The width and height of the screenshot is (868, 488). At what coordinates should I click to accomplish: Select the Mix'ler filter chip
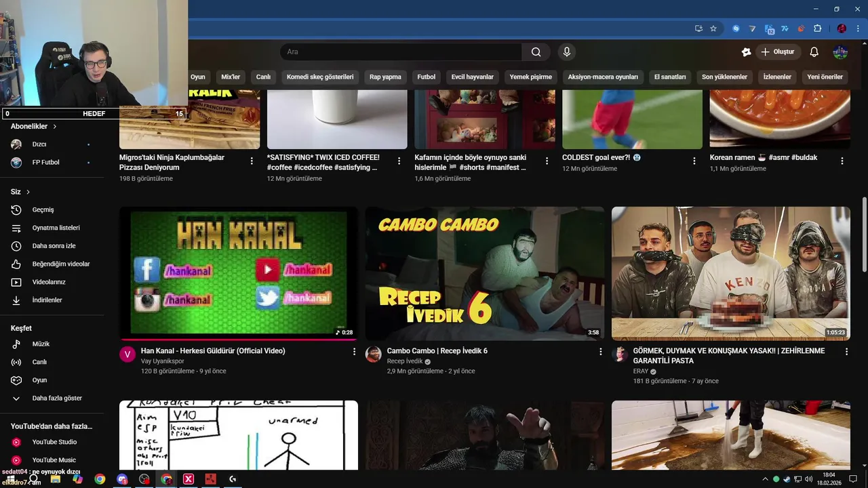pyautogui.click(x=231, y=77)
